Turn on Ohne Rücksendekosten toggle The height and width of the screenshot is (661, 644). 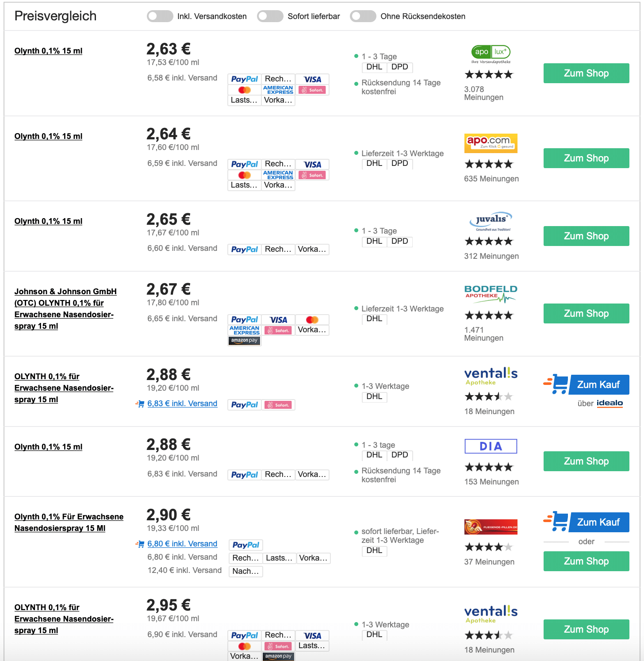coord(363,16)
